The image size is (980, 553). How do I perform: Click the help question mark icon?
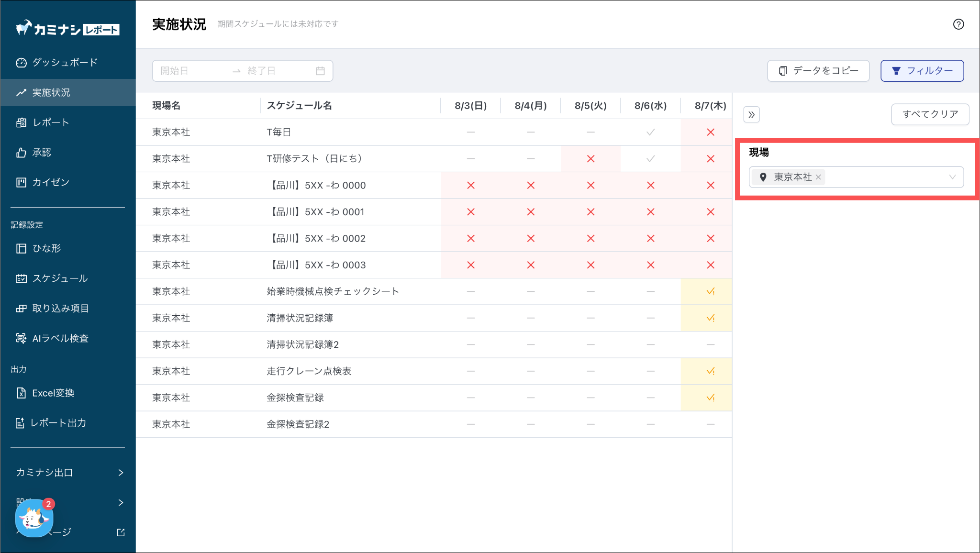point(958,24)
